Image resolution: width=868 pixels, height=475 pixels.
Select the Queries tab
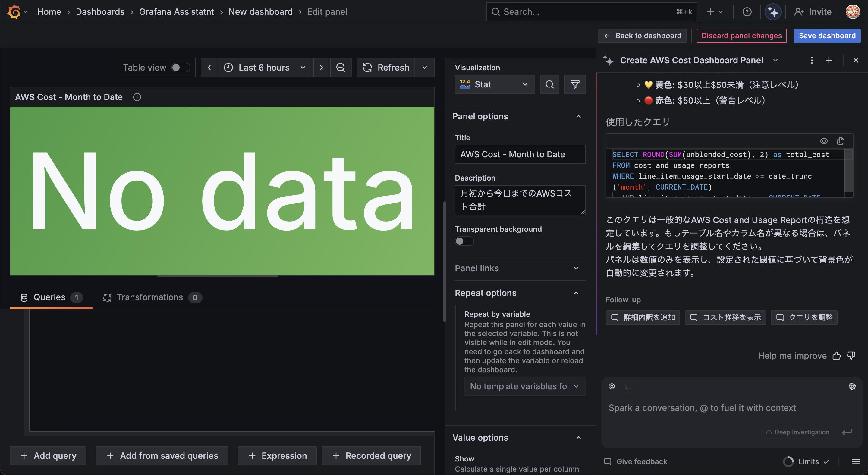(49, 297)
